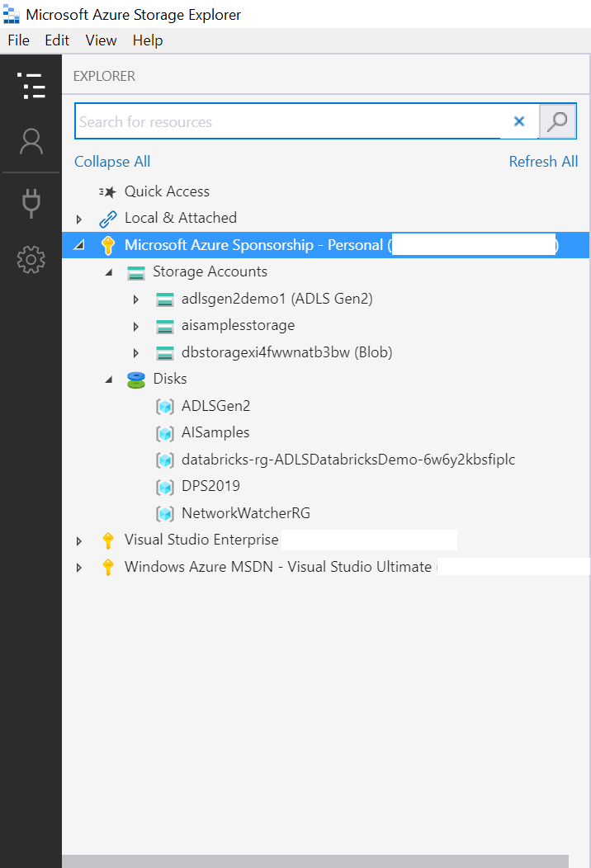Select the Local & Attached label
The height and width of the screenshot is (868, 591).
click(x=181, y=218)
